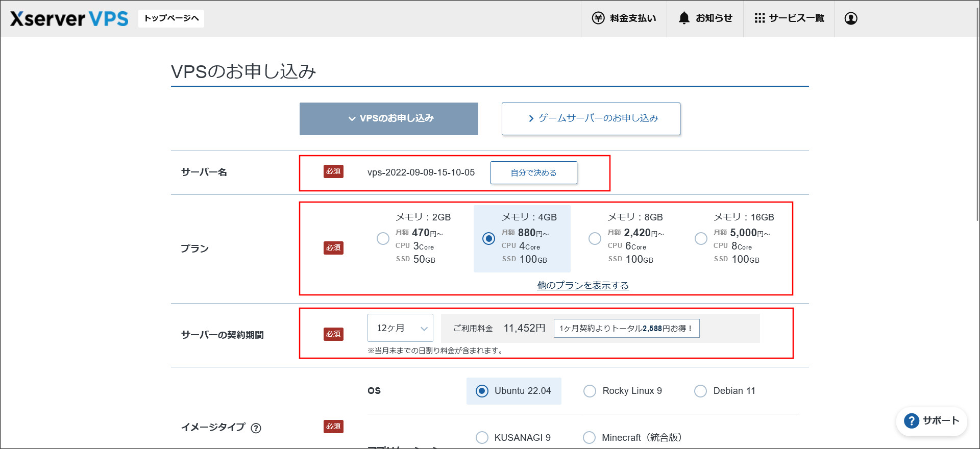Image resolution: width=980 pixels, height=449 pixels.
Task: Click the page vertical scrollbar
Action: (x=977, y=114)
